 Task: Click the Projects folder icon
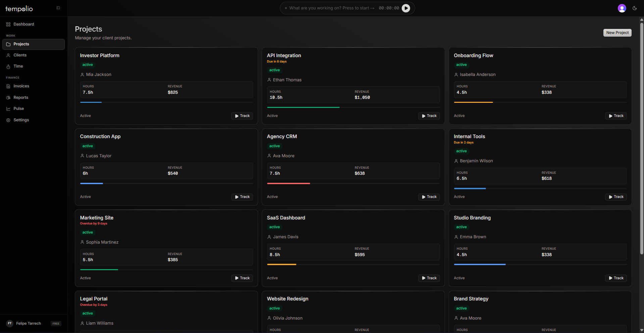[x=8, y=44]
